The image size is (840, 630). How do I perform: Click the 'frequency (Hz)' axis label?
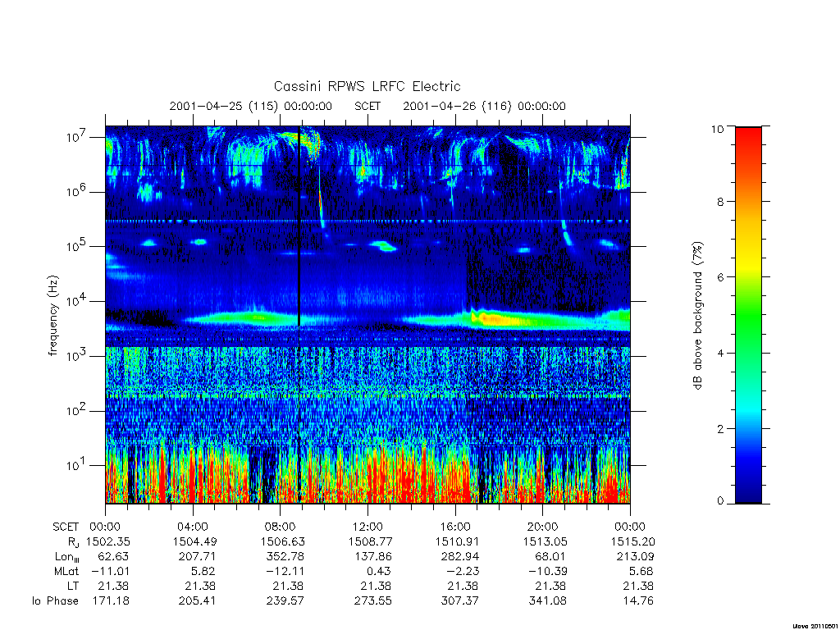[x=53, y=316]
